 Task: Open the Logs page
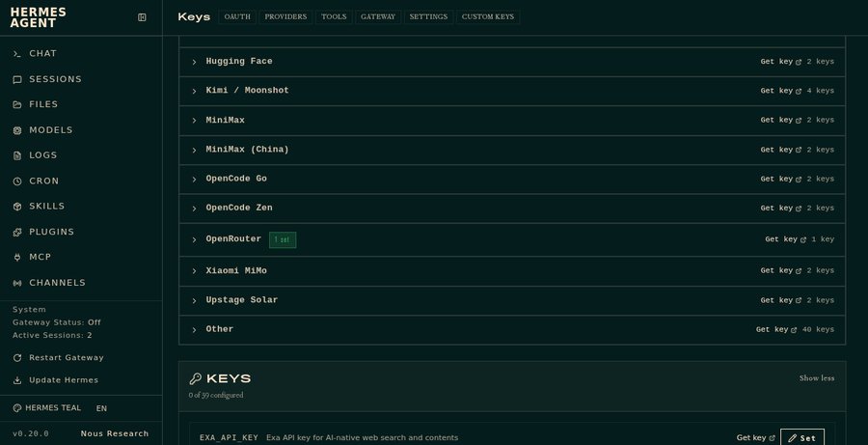tap(81, 155)
